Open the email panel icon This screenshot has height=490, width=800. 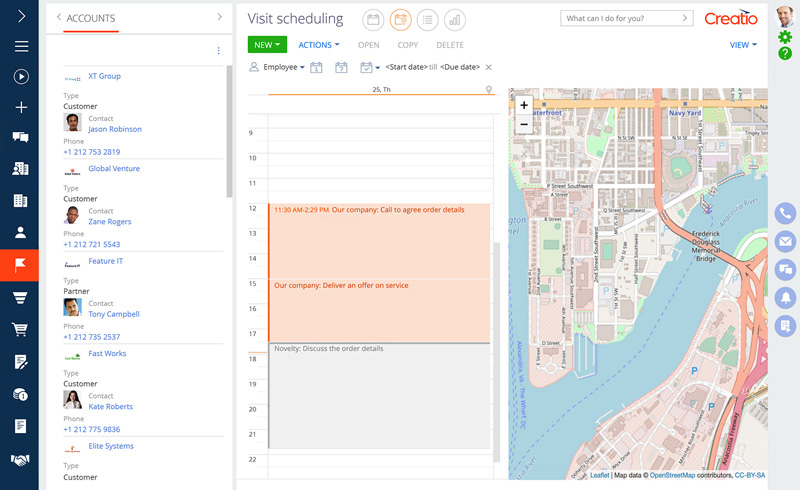click(x=786, y=241)
